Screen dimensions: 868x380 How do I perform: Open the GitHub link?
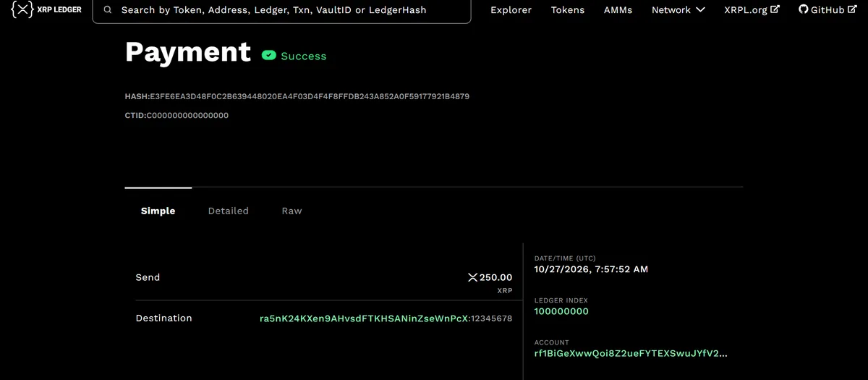pos(827,10)
